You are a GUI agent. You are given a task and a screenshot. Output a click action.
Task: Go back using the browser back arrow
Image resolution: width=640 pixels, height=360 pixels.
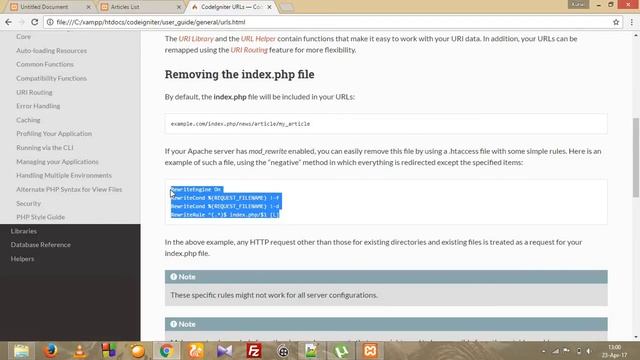point(8,22)
